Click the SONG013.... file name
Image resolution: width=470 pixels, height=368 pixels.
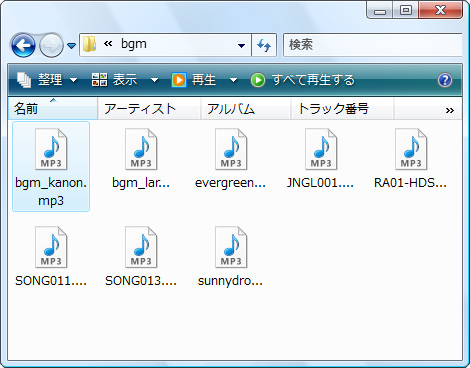point(141,281)
